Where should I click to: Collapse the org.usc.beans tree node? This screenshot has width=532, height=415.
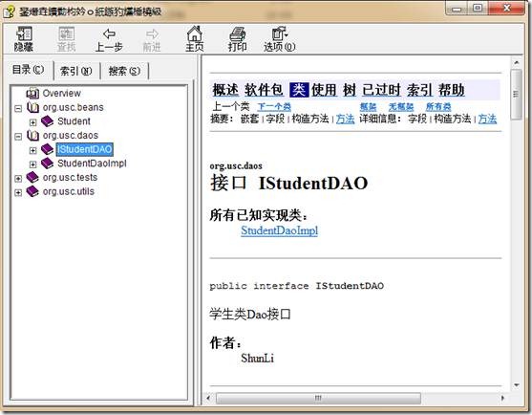18,108
